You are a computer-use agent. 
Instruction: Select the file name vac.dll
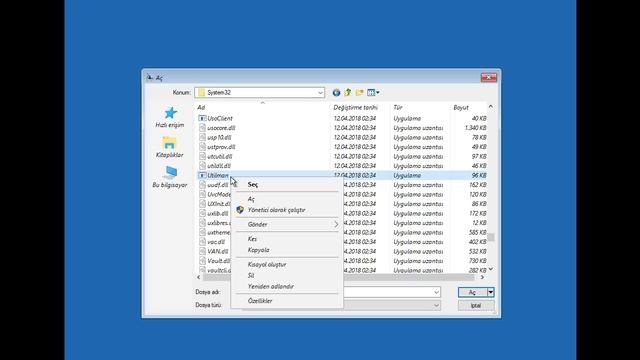[x=216, y=242]
